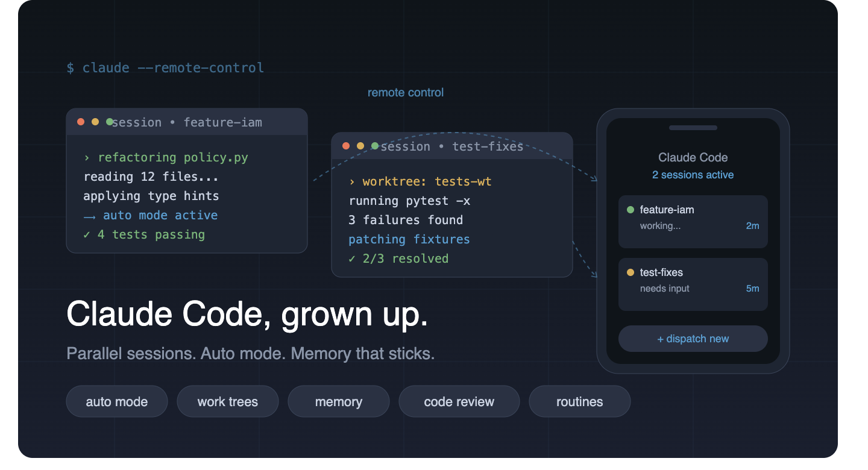Image resolution: width=868 pixels, height=470 pixels.
Task: Select the "auto mode" pill
Action: pos(117,401)
